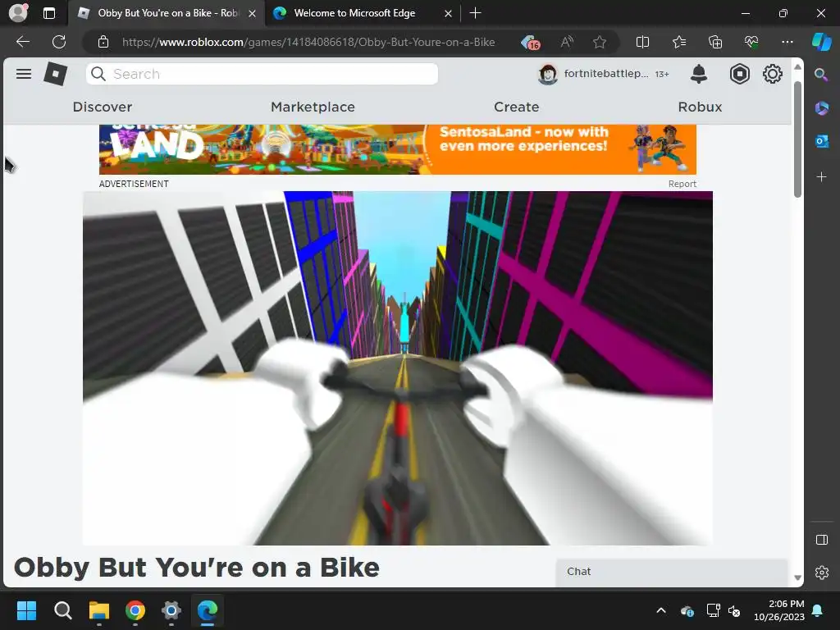Click the muted volume tray icon
The height and width of the screenshot is (630, 840).
[x=734, y=610]
